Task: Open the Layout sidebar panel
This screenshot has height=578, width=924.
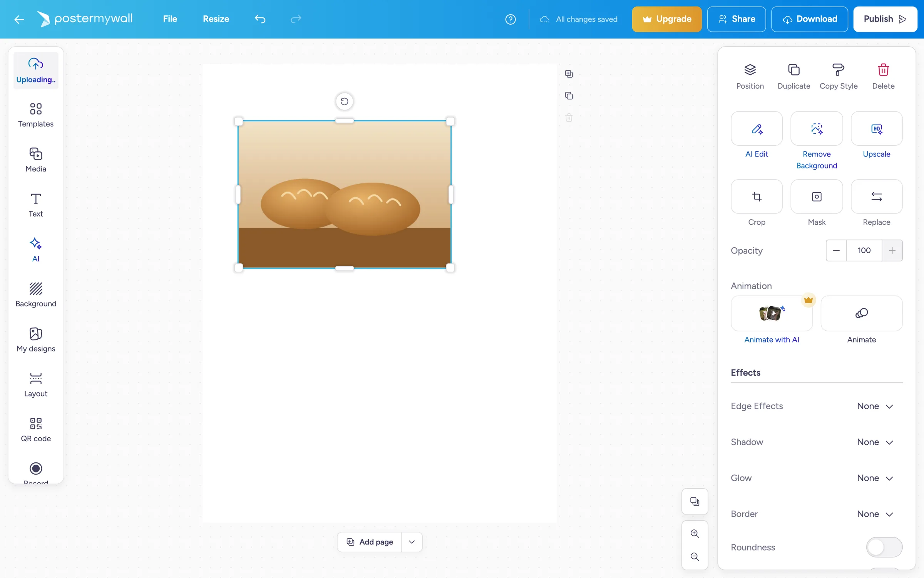Action: [x=36, y=385]
